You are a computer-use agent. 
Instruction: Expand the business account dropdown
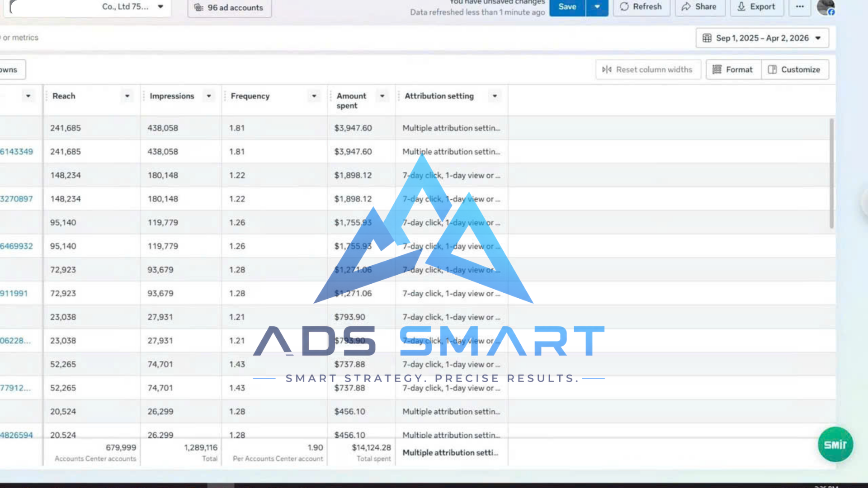coord(160,7)
